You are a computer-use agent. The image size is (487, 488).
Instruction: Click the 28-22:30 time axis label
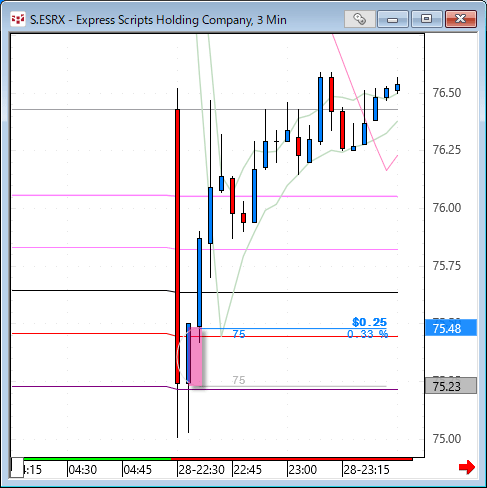tap(201, 470)
